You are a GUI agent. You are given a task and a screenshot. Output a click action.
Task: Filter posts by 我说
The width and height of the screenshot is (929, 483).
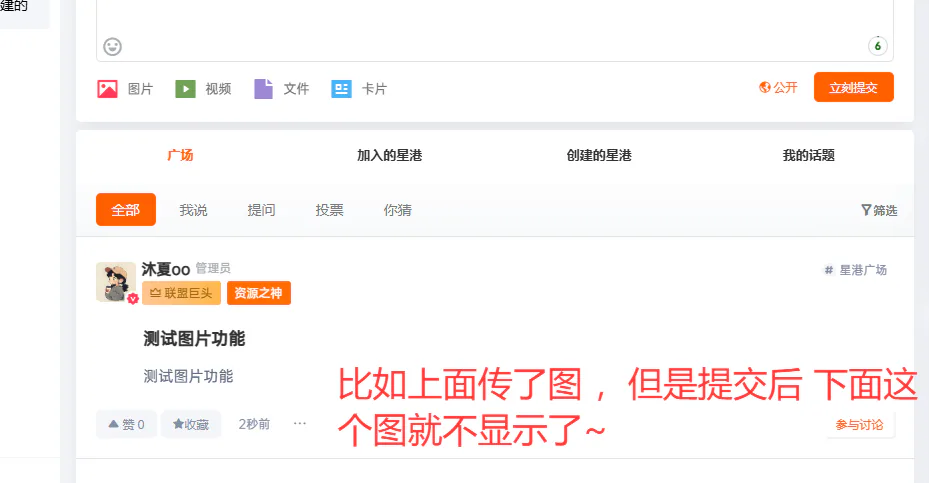pyautogui.click(x=193, y=210)
